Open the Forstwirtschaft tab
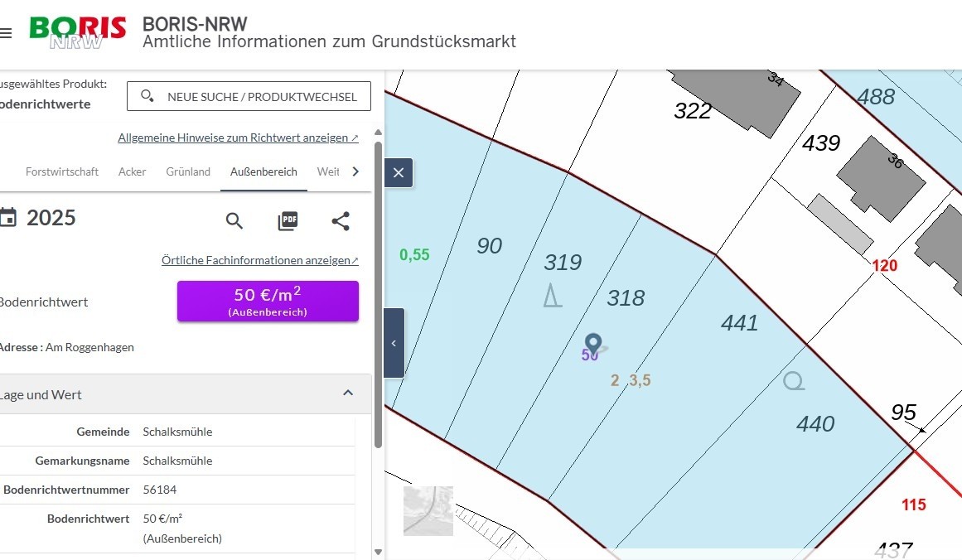 click(x=62, y=171)
